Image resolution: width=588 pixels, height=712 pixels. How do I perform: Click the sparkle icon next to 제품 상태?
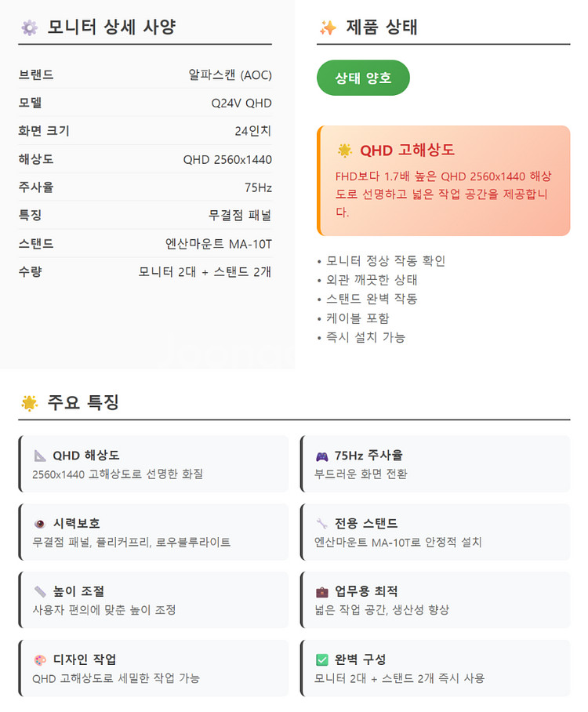328,27
